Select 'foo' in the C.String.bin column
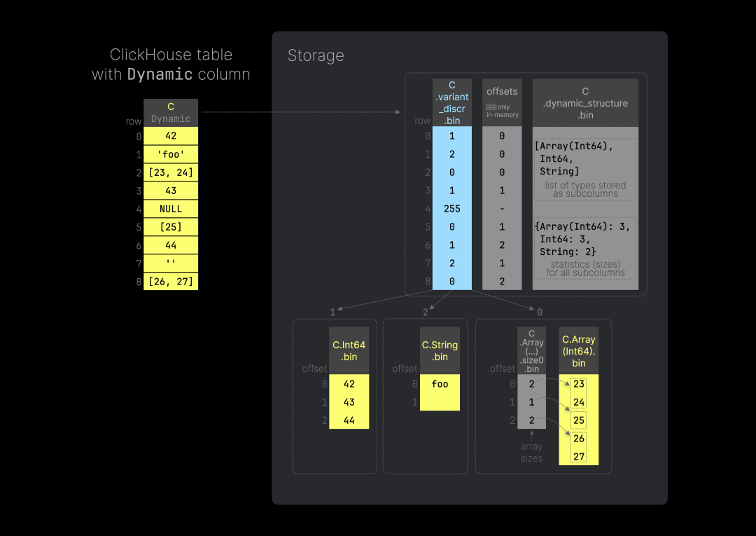 point(440,384)
